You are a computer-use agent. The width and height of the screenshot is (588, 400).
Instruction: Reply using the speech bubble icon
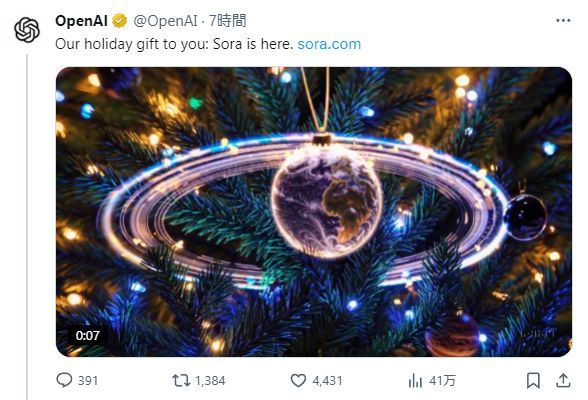pos(64,381)
